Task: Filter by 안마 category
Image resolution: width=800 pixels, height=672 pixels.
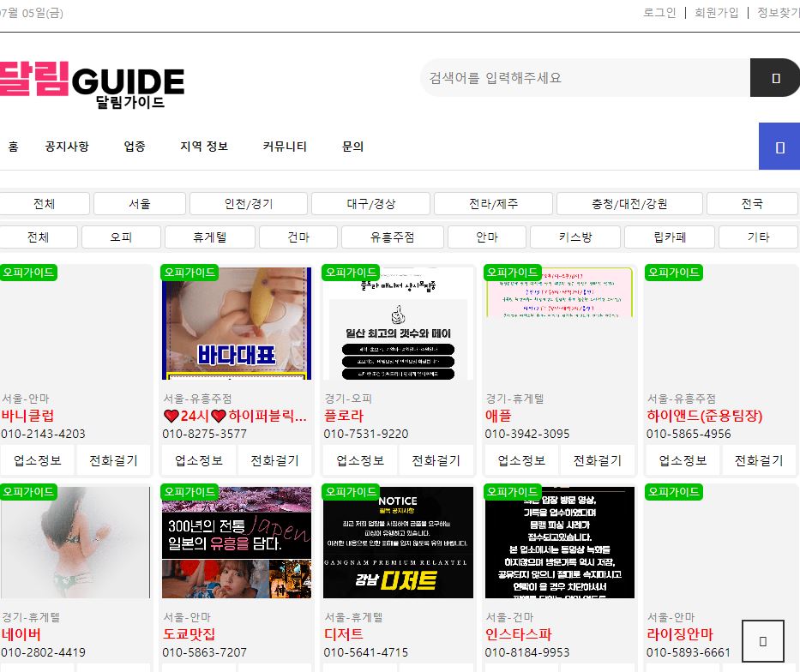Action: (487, 237)
